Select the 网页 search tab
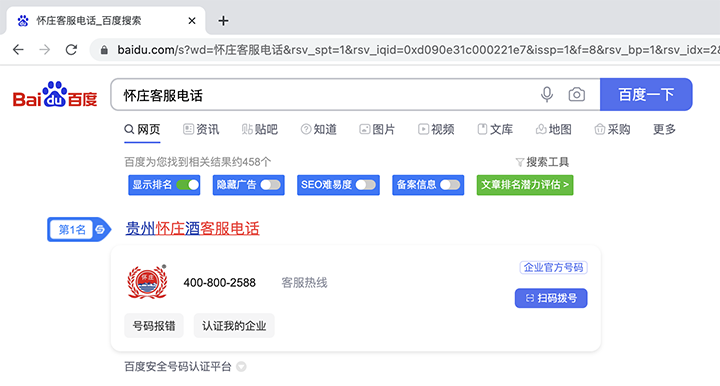Image resolution: width=720 pixels, height=386 pixels. coord(142,129)
